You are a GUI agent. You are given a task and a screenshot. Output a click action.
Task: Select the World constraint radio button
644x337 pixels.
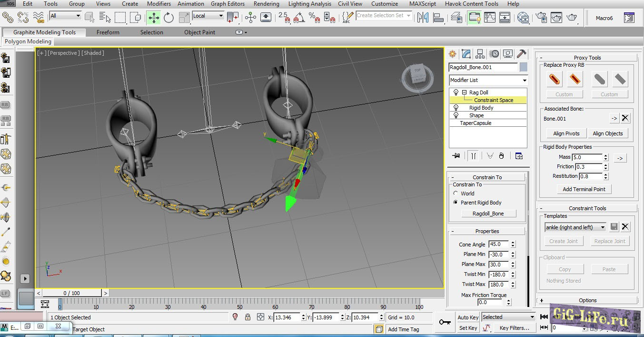click(x=456, y=194)
